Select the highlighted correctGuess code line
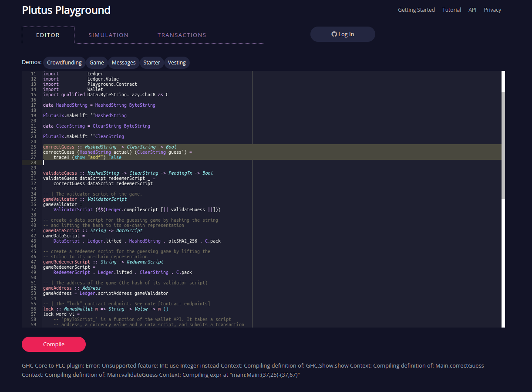 [x=107, y=147]
